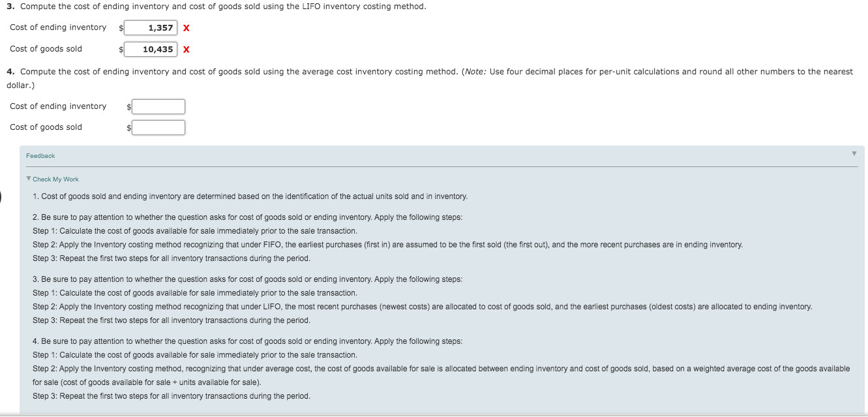Click the Feedback panel header label
The image size is (868, 417).
tap(40, 156)
